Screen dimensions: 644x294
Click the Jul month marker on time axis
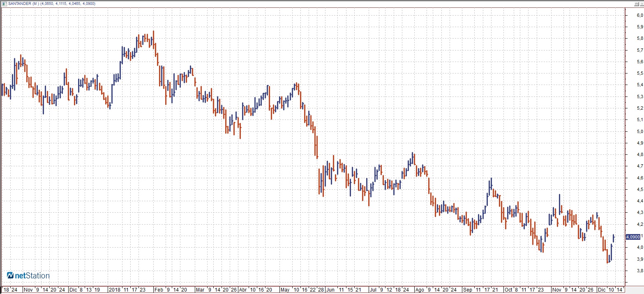[372, 289]
